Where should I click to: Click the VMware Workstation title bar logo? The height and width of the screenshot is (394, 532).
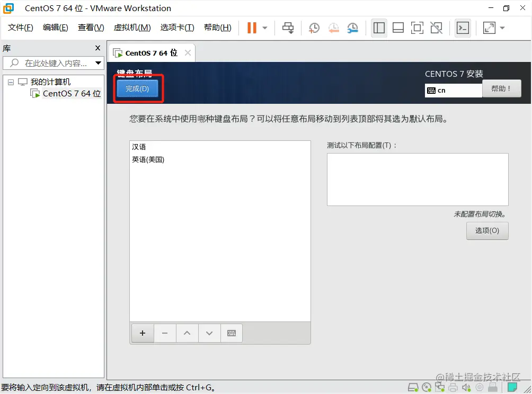pyautogui.click(x=8, y=8)
